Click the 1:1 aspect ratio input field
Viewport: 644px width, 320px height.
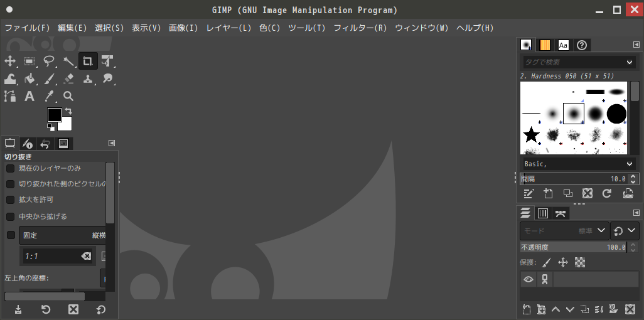(x=51, y=257)
